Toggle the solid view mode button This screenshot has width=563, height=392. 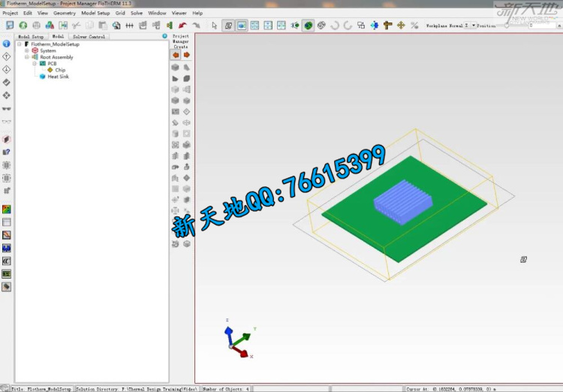[x=242, y=25]
